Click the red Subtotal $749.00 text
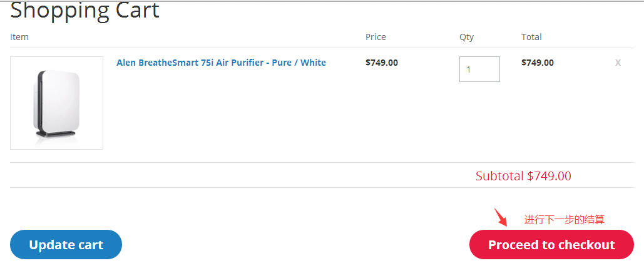644x268 pixels. [x=523, y=176]
